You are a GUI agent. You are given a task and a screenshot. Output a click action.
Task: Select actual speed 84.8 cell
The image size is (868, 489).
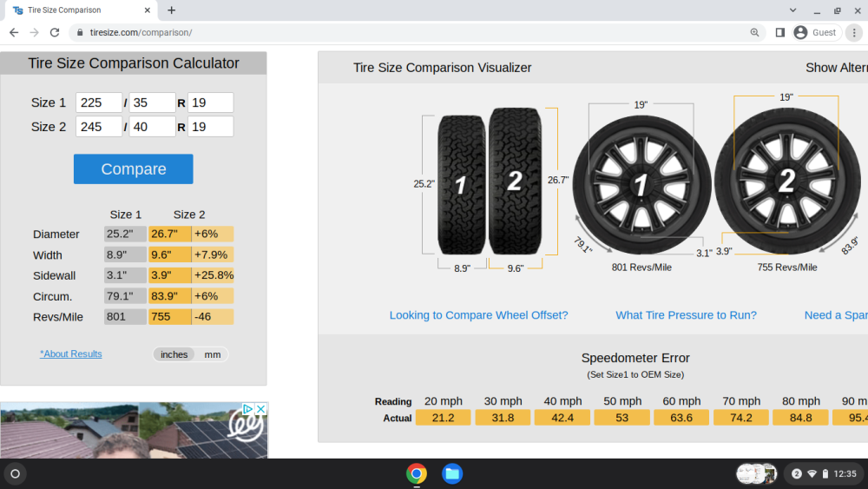(x=800, y=418)
